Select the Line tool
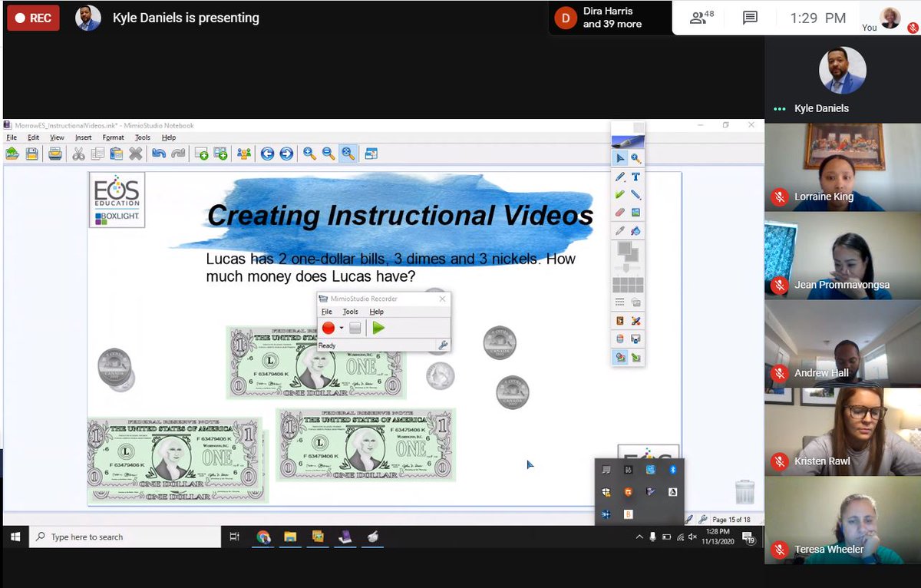The image size is (921, 588). [x=637, y=194]
